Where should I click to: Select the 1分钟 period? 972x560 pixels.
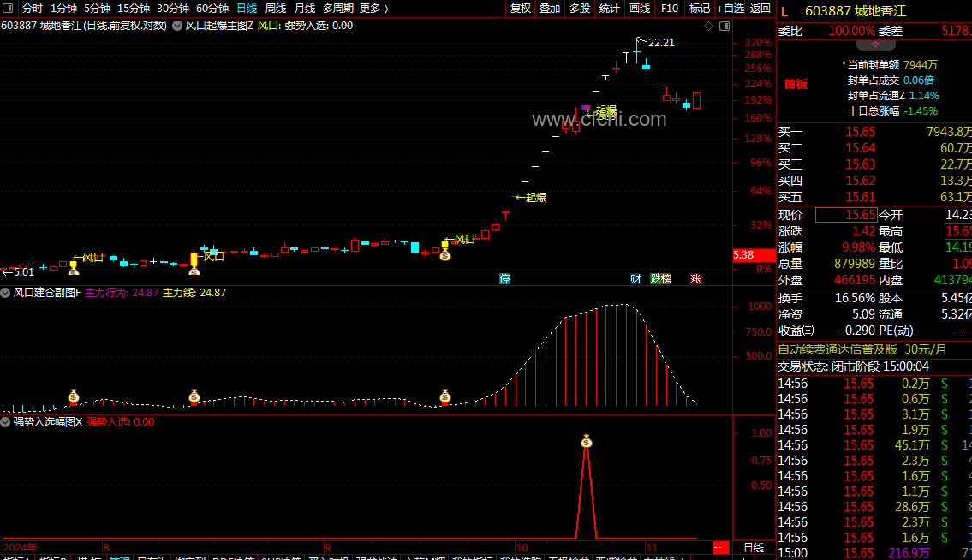[63, 8]
